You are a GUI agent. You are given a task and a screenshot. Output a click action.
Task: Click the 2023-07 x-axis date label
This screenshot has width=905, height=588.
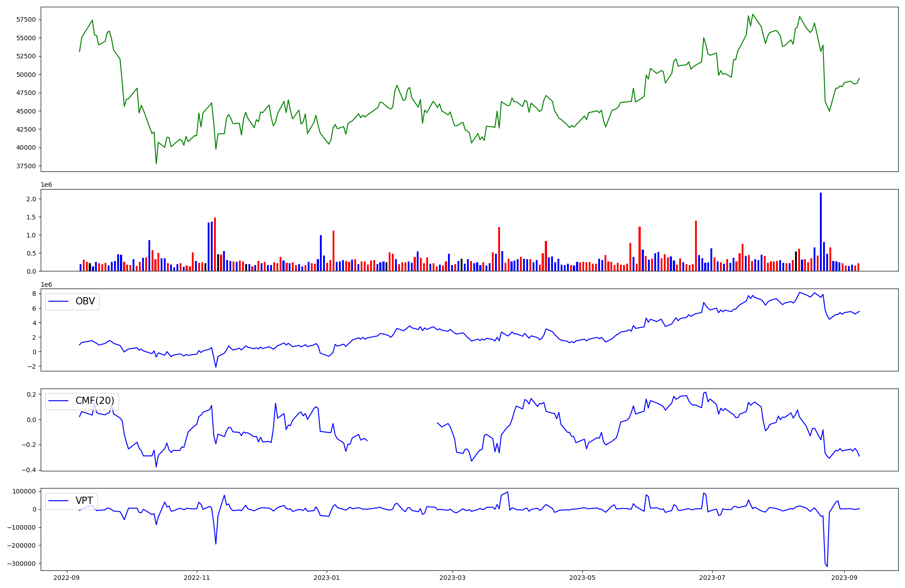pyautogui.click(x=712, y=578)
